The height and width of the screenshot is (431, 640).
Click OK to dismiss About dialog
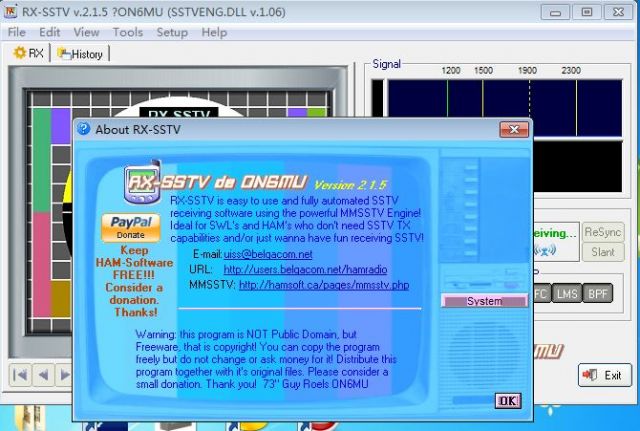pos(508,401)
